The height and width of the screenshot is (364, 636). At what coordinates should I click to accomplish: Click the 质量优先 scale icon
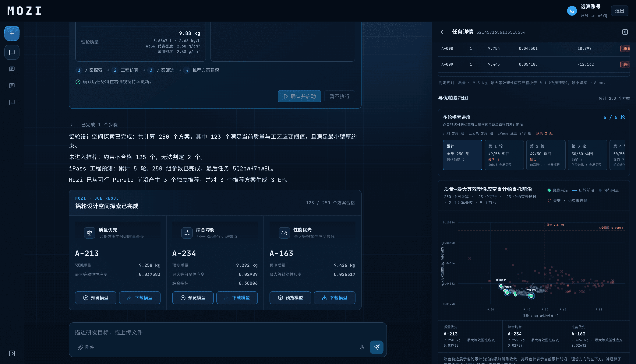tap(90, 233)
